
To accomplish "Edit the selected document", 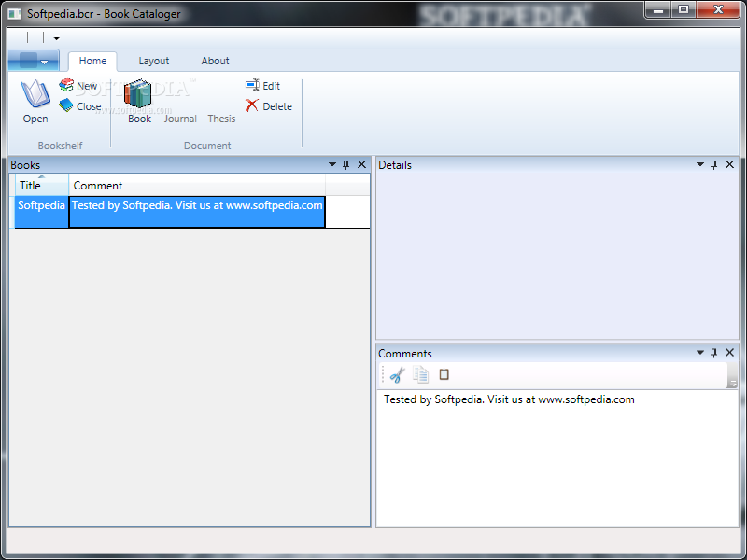I will coord(262,86).
